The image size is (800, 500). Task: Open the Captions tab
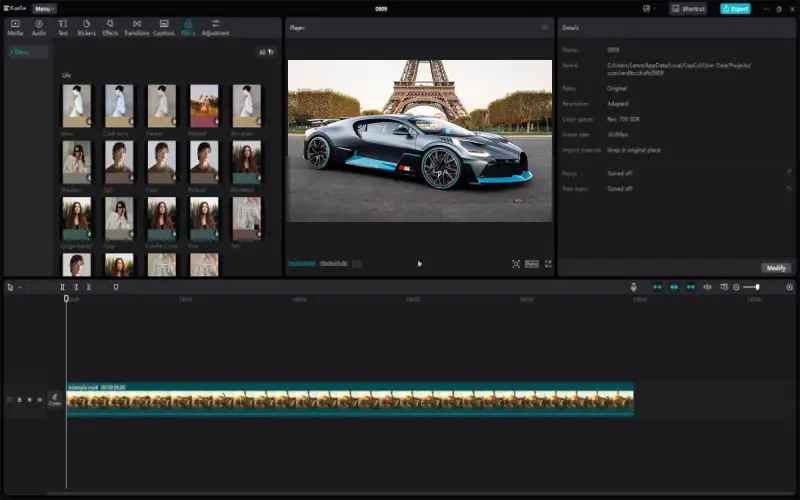[164, 28]
